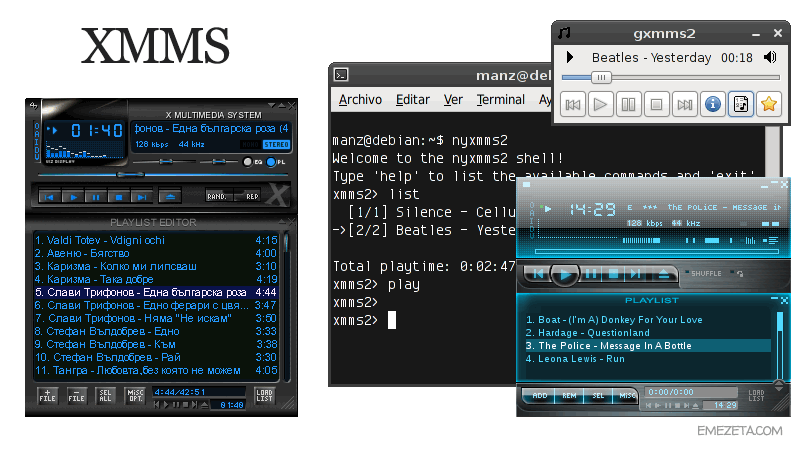Select track 5 Една българска роза
The height and width of the screenshot is (450, 800).
point(156,292)
